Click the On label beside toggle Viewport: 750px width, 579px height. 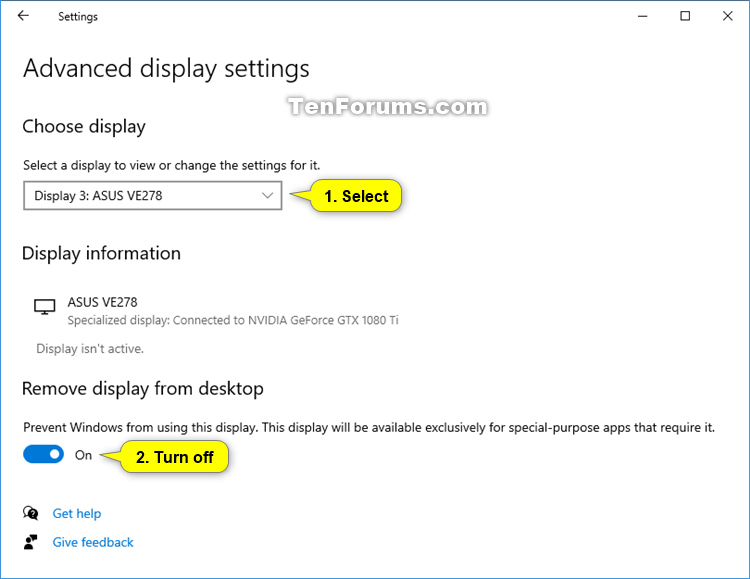coord(83,455)
